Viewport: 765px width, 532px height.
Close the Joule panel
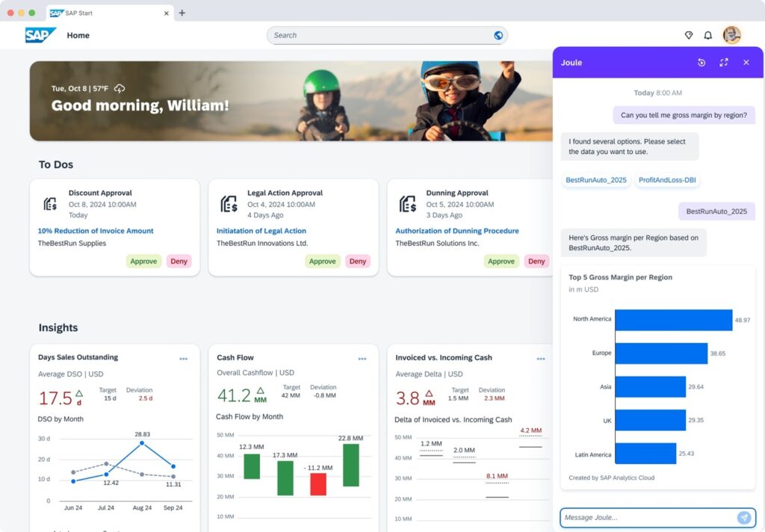746,63
